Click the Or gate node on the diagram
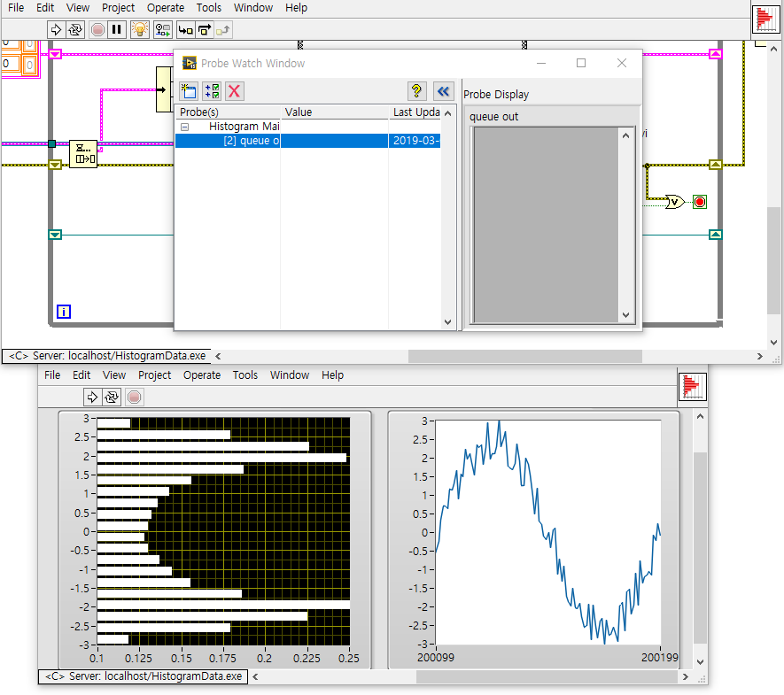Image resolution: width=784 pixels, height=695 pixels. pyautogui.click(x=675, y=201)
